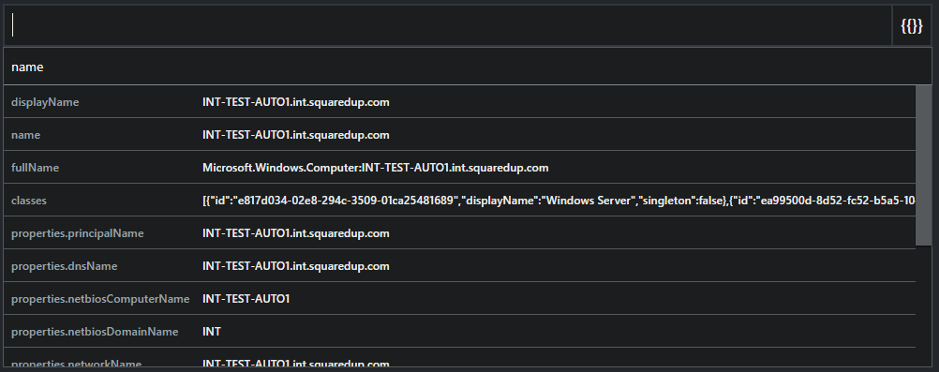Click the INT-TEST-AUTO1 netbios computer name value
This screenshot has width=939, height=372.
(246, 298)
